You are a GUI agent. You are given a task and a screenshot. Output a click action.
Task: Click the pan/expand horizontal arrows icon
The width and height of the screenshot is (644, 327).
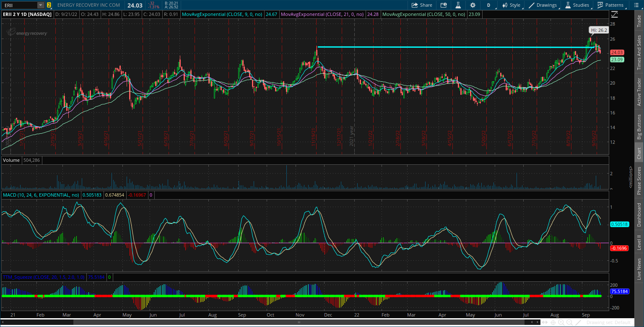point(545,322)
